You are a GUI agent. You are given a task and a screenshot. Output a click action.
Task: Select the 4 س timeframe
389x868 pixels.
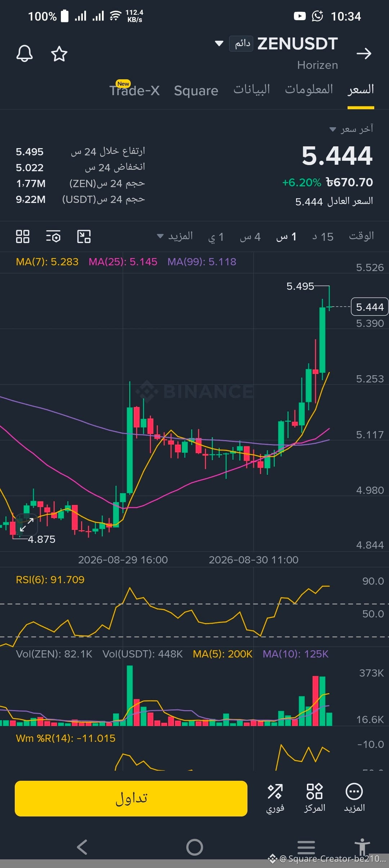250,237
